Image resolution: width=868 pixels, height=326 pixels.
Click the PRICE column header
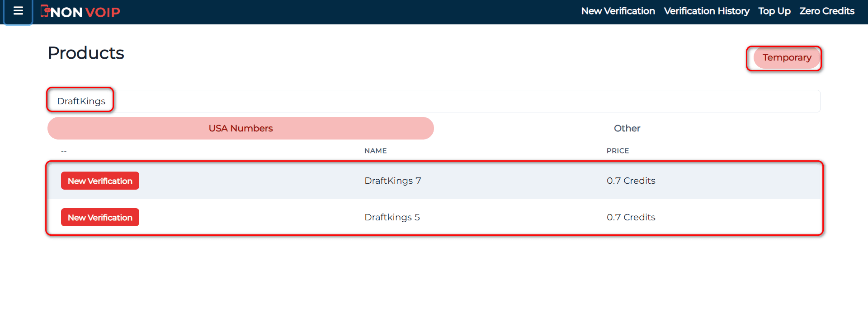click(x=618, y=151)
